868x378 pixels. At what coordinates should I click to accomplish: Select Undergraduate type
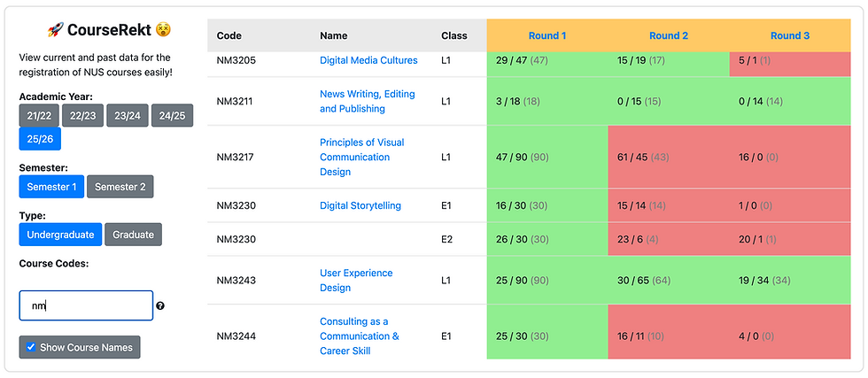(x=60, y=235)
